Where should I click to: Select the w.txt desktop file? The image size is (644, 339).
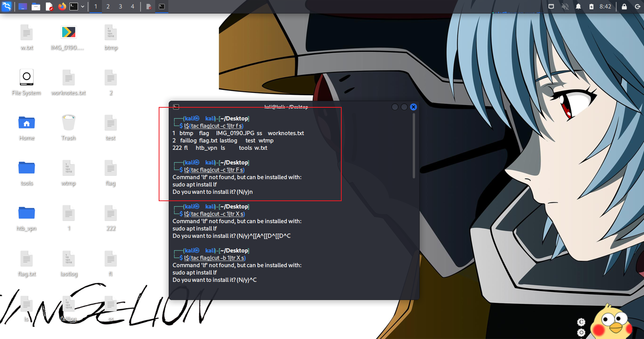point(27,37)
